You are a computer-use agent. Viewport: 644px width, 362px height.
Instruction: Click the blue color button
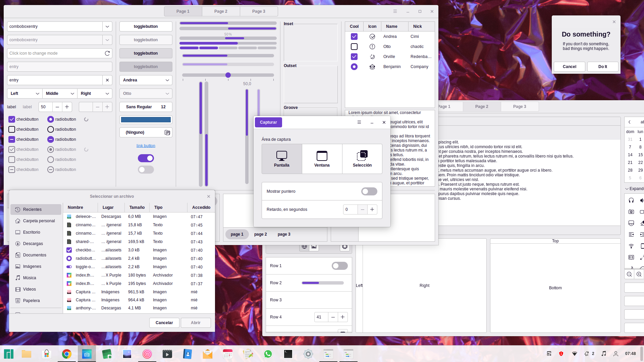(146, 120)
